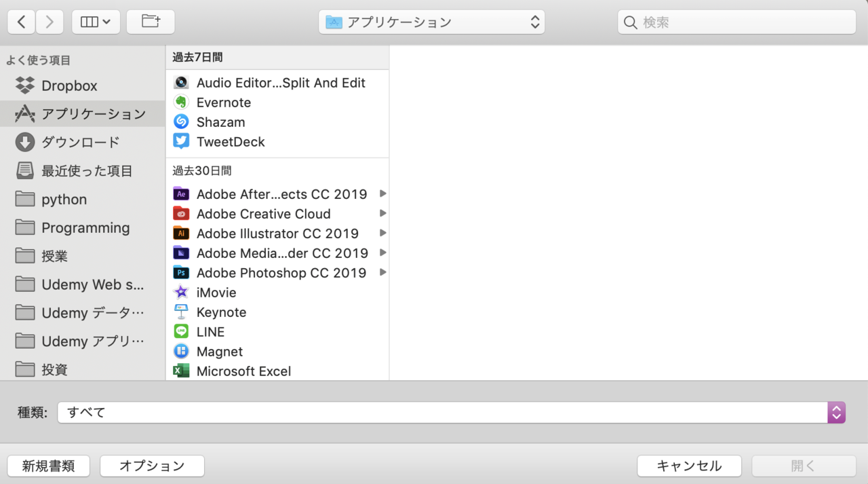Click the Audio Editor app icon
The height and width of the screenshot is (484, 868).
[181, 83]
